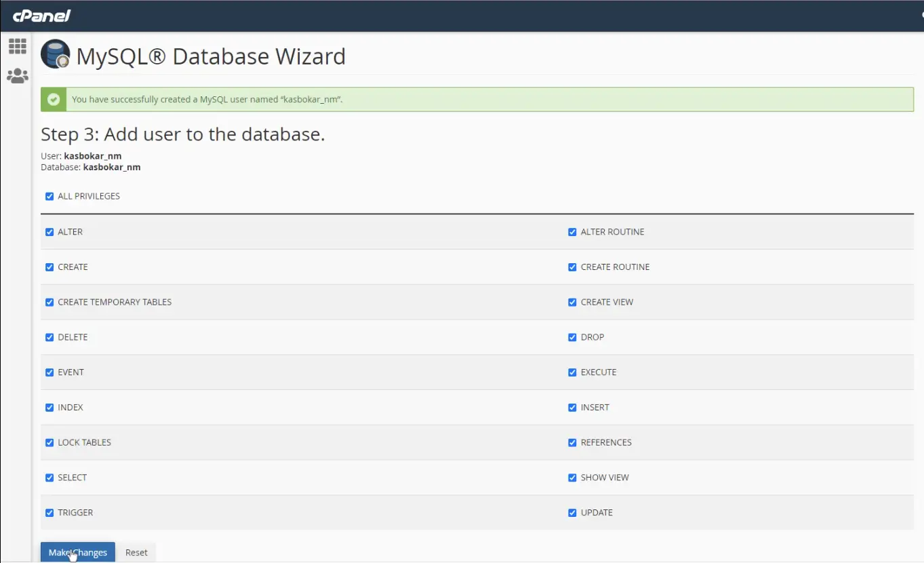Open the grid Tools sidebar icon
Image resolution: width=924 pixels, height=563 pixels.
pos(18,46)
